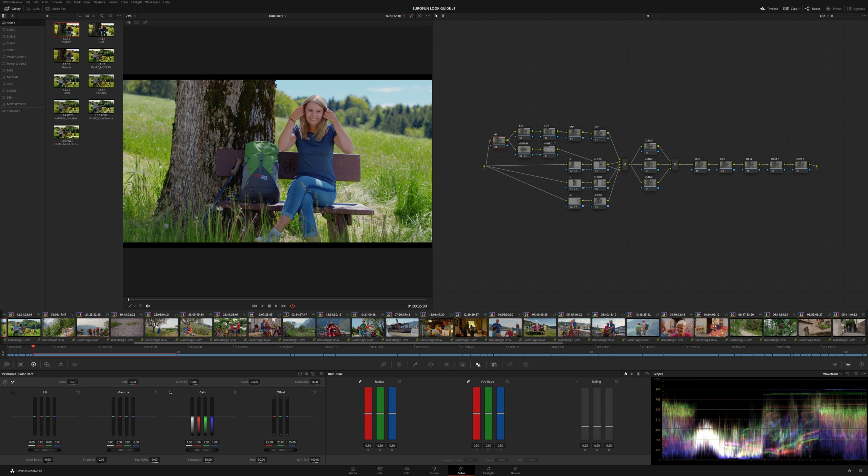Screen dimensions: 868x476
Task: Switch to the Fairlight page tab
Action: pyautogui.click(x=488, y=471)
